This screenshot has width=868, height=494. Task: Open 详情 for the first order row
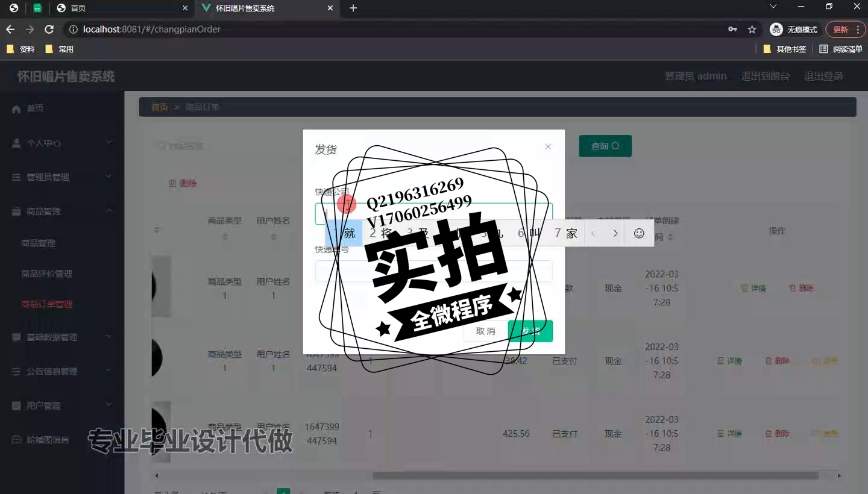(753, 289)
